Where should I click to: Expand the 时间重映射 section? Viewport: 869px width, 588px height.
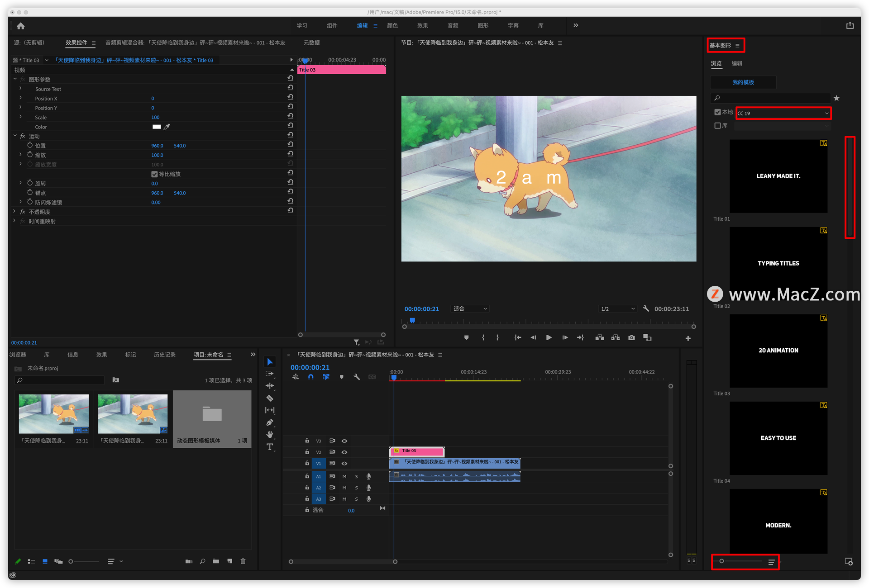click(15, 221)
